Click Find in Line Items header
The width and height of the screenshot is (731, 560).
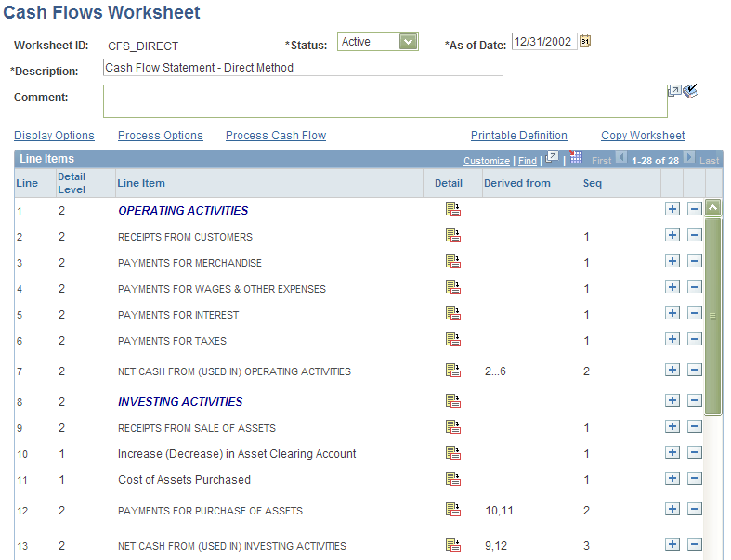click(528, 161)
